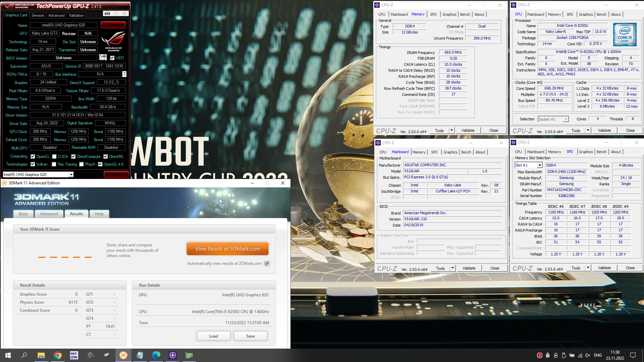
Task: Open taskbar search magnifier
Action: pos(24,355)
